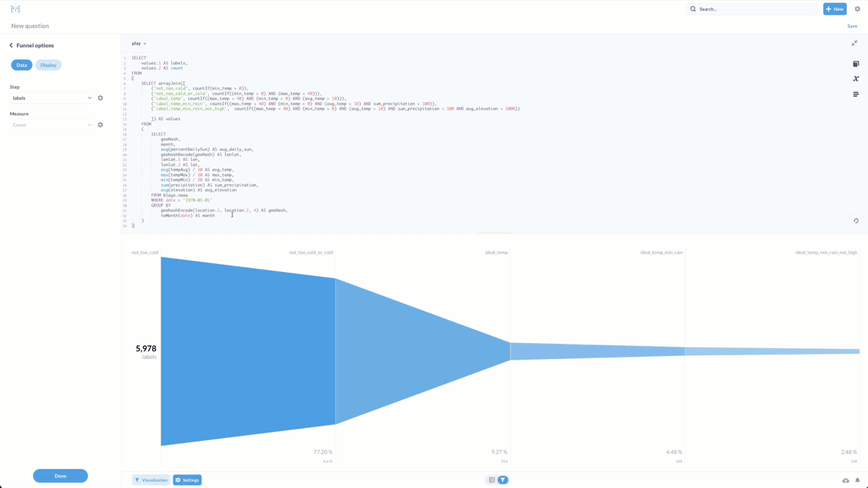Select the Display tab in Funnel options
This screenshot has height=488, width=868.
(49, 65)
